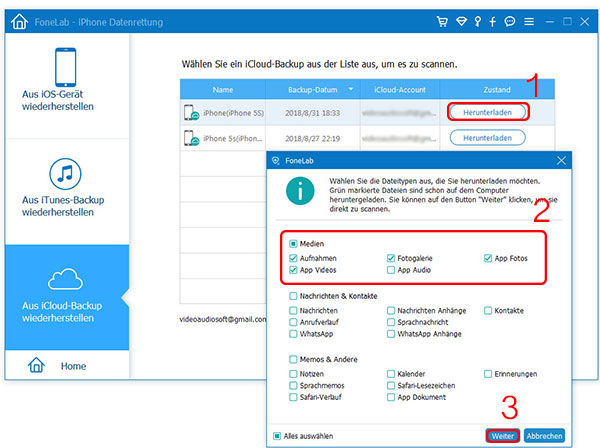Enable the Nachrichten checkbox
Viewport: 600px width, 448px height.
click(x=293, y=310)
